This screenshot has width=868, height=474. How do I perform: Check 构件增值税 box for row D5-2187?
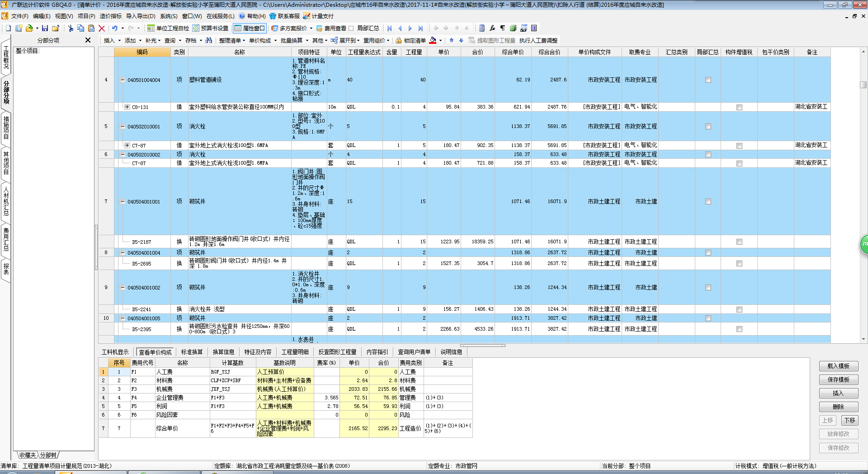pos(739,242)
